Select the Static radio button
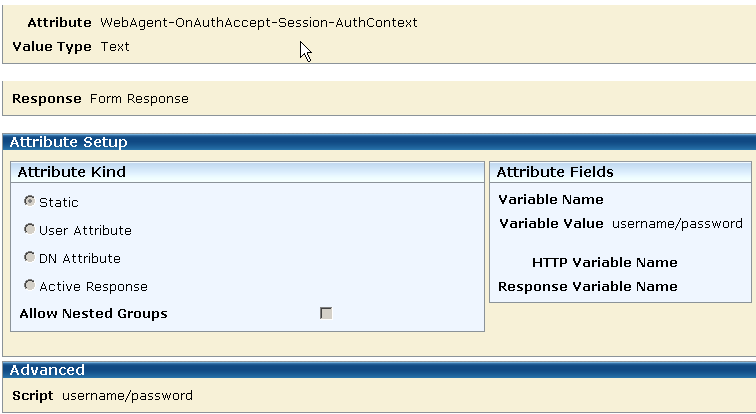 click(30, 201)
